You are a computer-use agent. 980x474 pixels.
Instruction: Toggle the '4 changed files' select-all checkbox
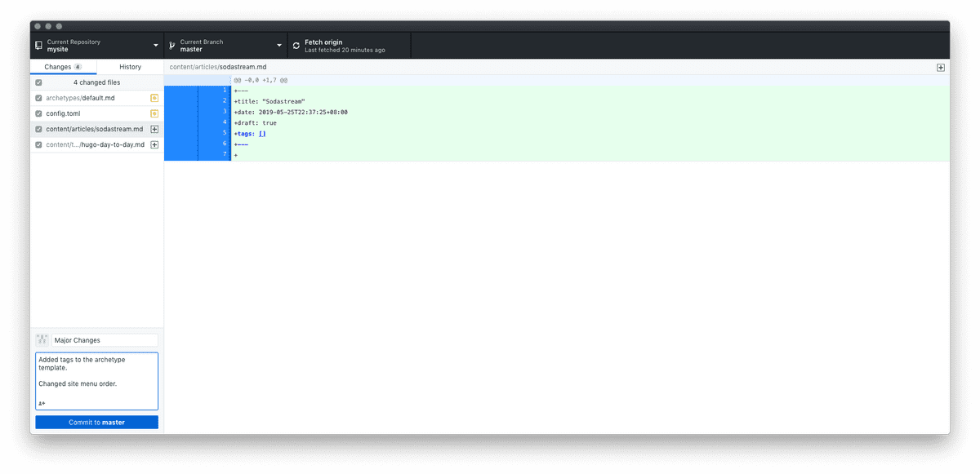[38, 82]
